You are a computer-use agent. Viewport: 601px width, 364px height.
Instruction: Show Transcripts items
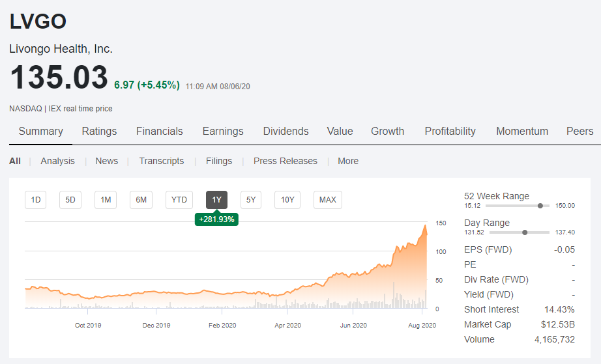(162, 161)
